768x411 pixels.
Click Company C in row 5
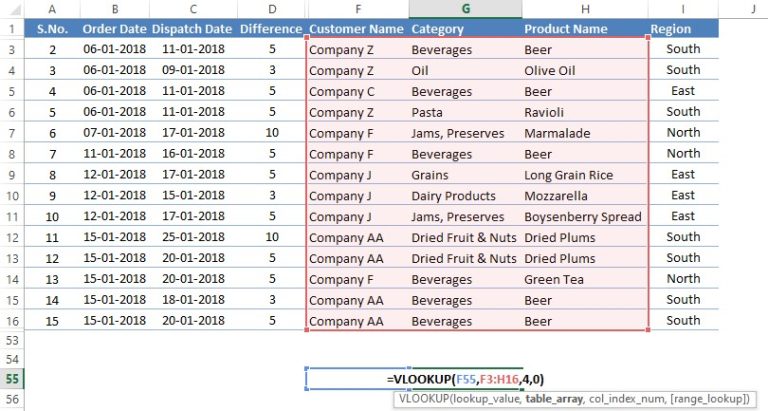342,92
